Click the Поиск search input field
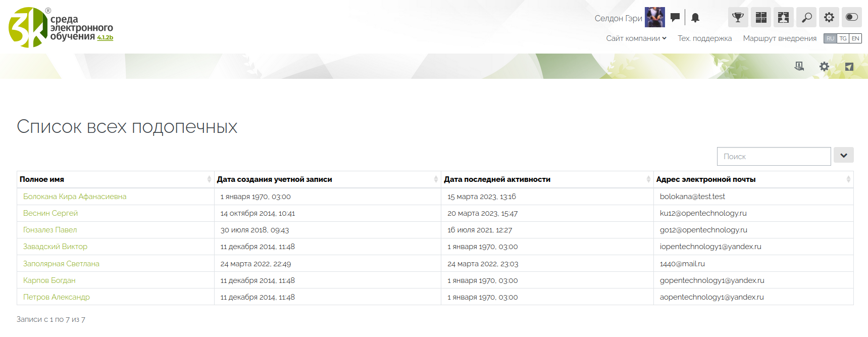Screen dimensions: 868x337 774,157
